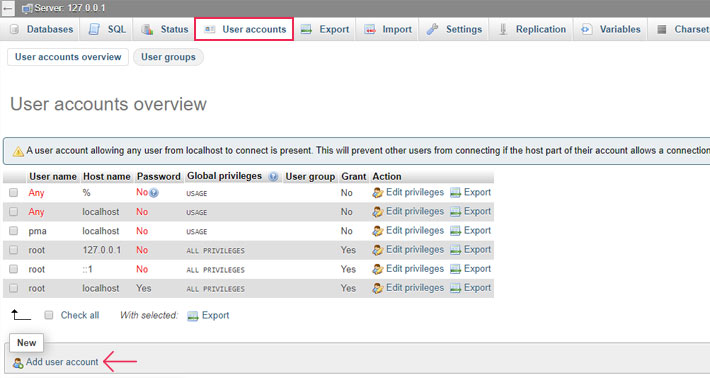The image size is (710, 378).
Task: Click the Replication tab icon
Action: pyautogui.click(x=503, y=29)
